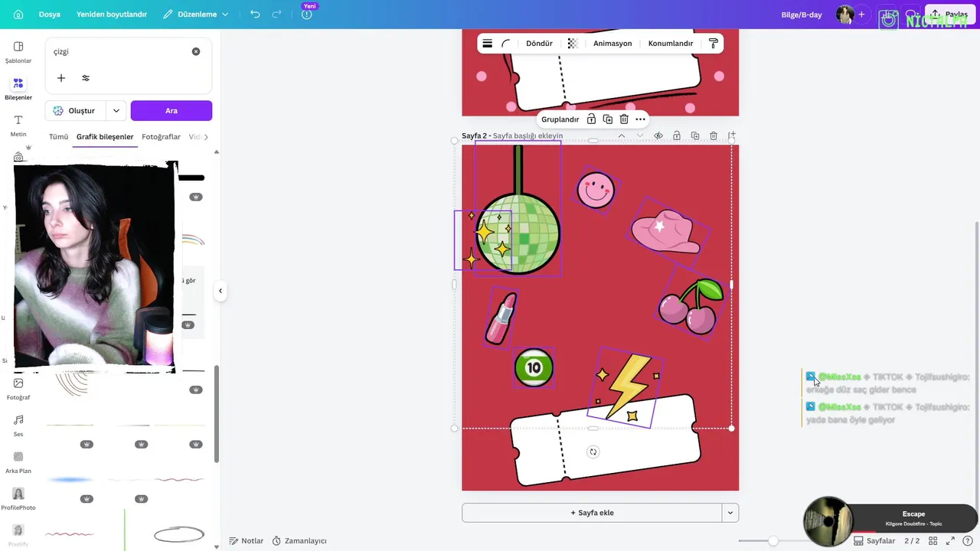Add new page icon in page header
This screenshot has height=551, width=980.
tap(732, 135)
